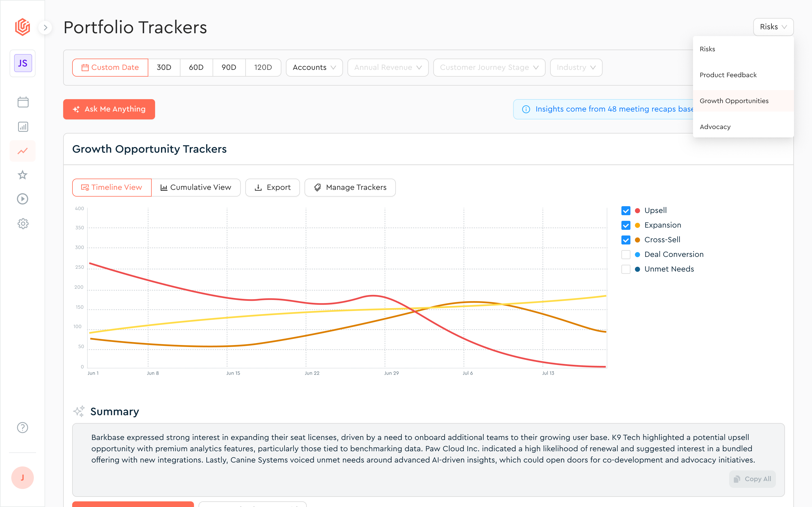Open the bar chart reports sidebar icon
This screenshot has height=507, width=812.
tap(23, 127)
